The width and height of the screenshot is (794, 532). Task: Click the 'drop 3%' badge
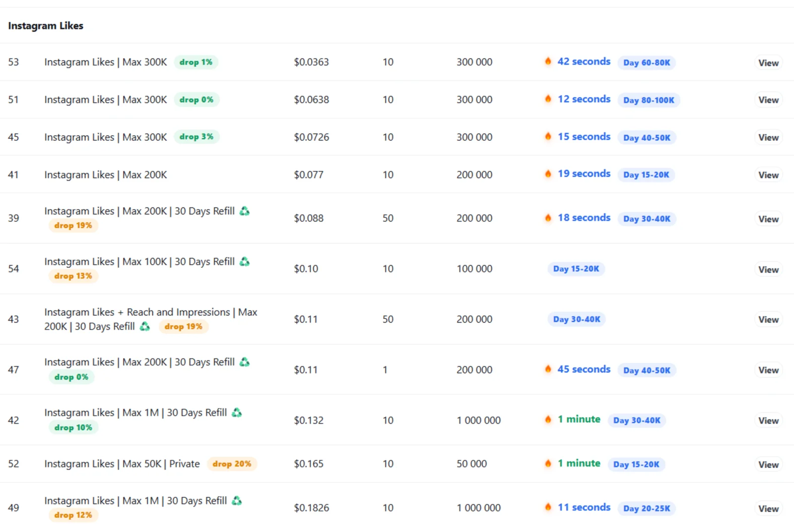197,136
